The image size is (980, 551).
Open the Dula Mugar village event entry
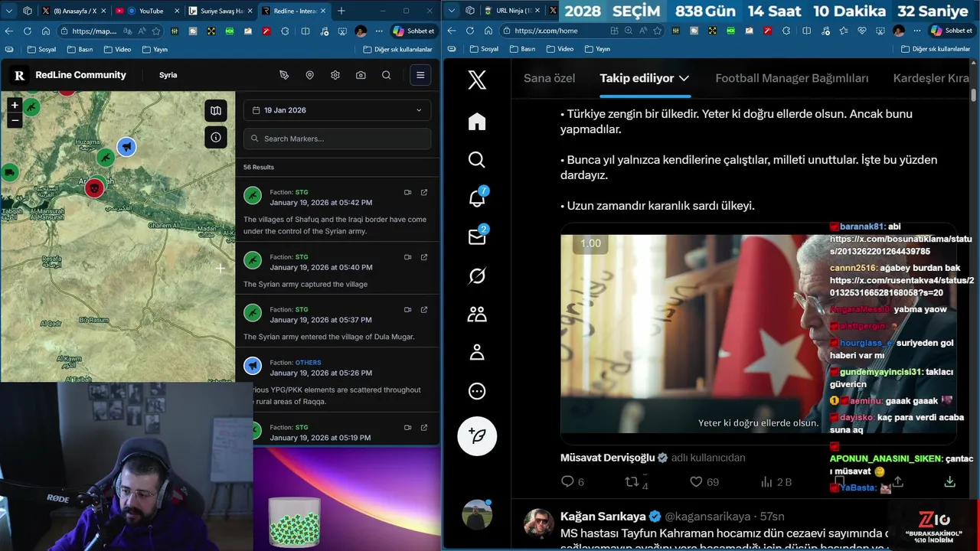(x=338, y=321)
